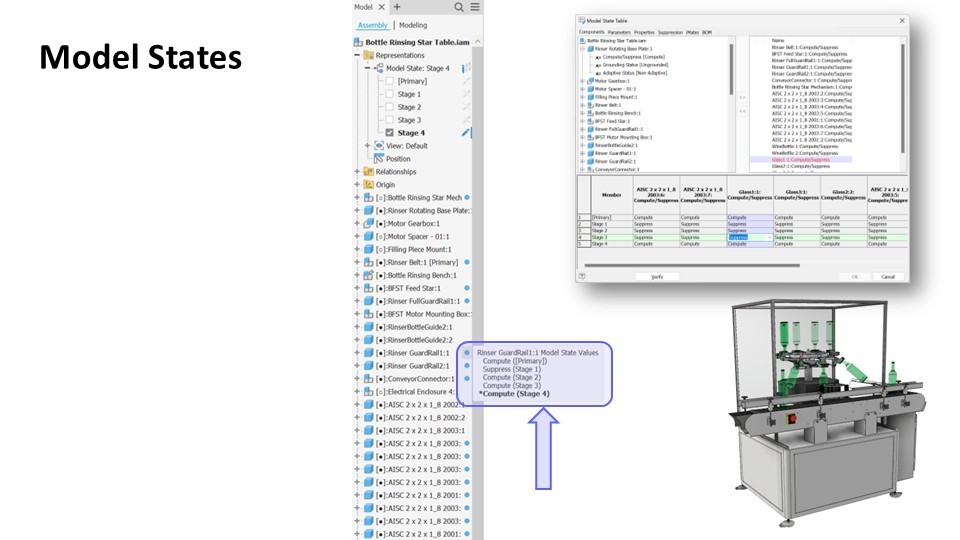This screenshot has height=540, width=960.
Task: Click the Position representation icon
Action: (378, 159)
